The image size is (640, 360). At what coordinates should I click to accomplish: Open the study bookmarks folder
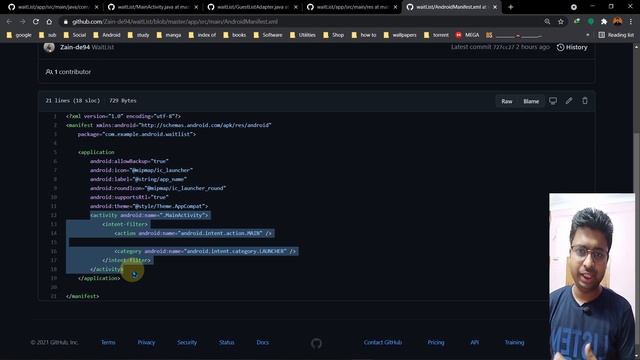[138, 35]
